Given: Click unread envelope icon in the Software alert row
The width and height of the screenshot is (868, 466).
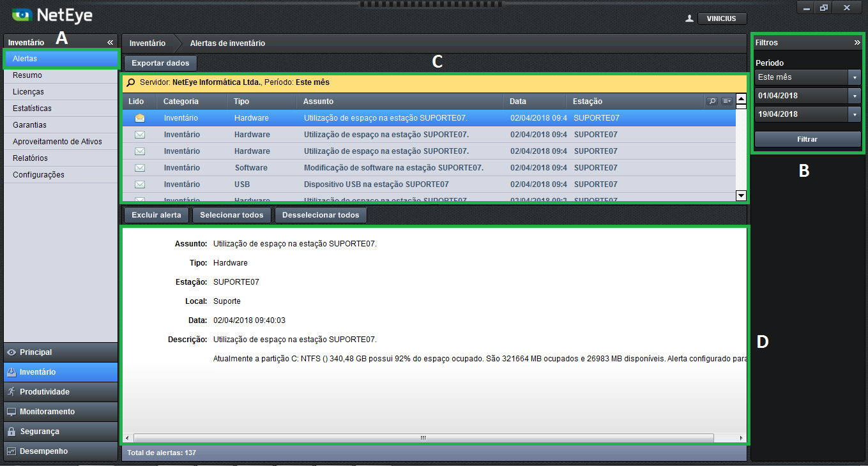Looking at the screenshot, I should 140,168.
